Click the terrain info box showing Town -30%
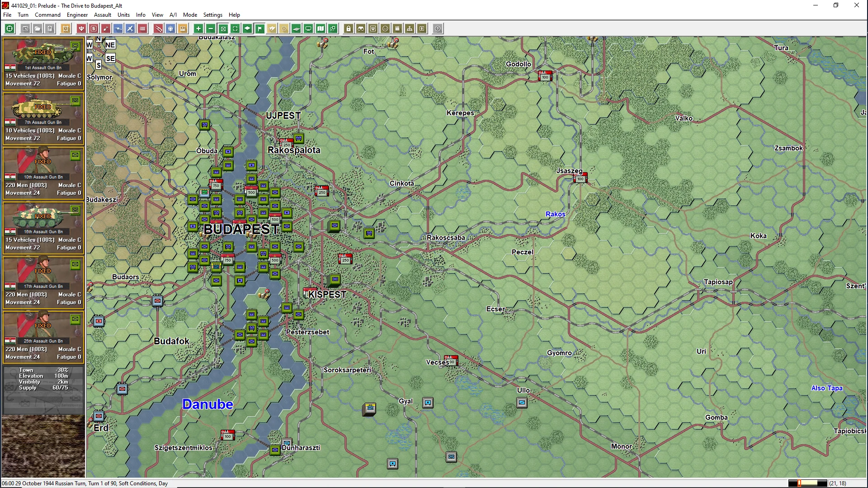The height and width of the screenshot is (488, 868). pos(43,389)
